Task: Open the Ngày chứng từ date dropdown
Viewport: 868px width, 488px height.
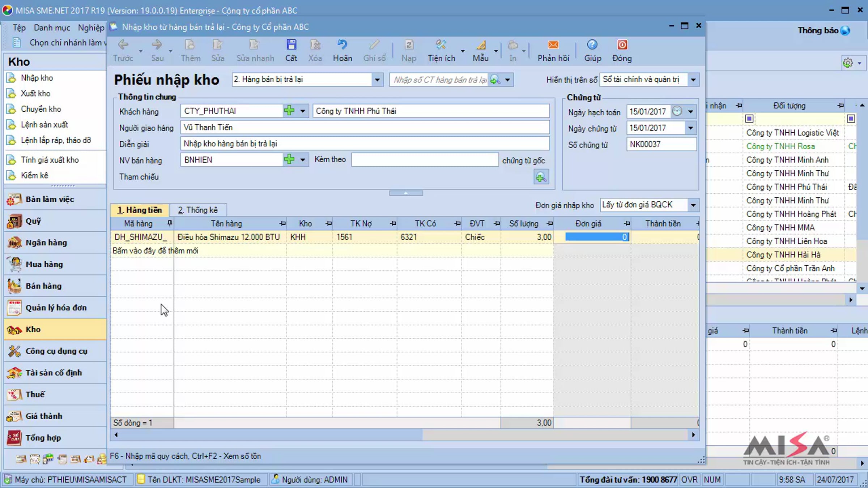Action: [691, 128]
